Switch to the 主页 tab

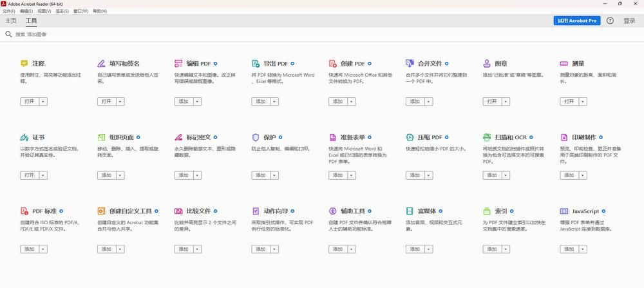[11, 21]
